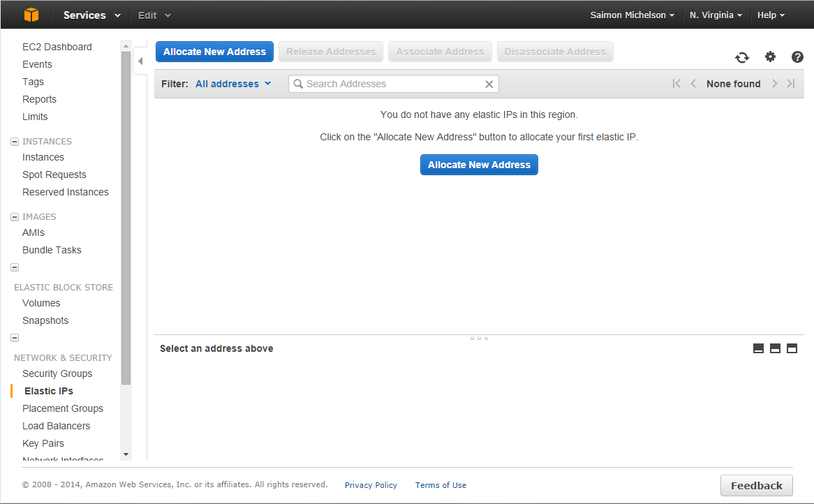The image size is (814, 504).
Task: Open Snapshots in the sidebar
Action: point(45,321)
